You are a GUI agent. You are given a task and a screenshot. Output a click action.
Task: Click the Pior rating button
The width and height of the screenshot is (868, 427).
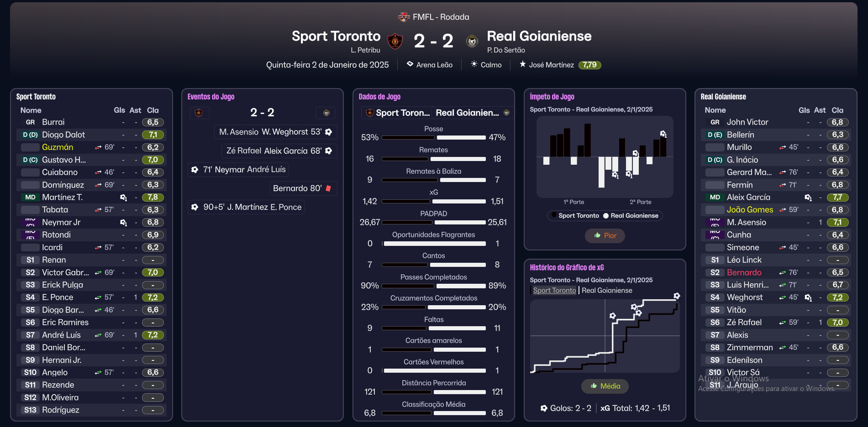click(605, 236)
